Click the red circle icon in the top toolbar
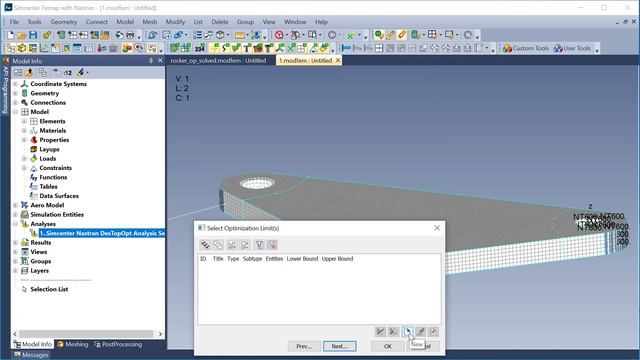 279,35
